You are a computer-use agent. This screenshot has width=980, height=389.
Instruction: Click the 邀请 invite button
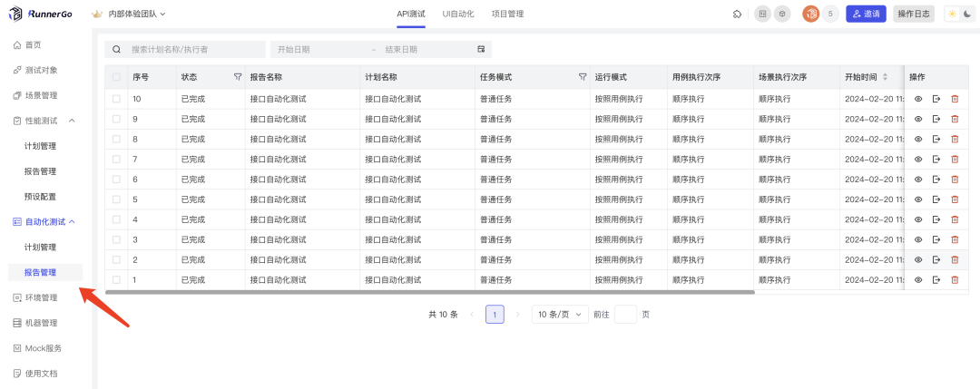tap(867, 14)
